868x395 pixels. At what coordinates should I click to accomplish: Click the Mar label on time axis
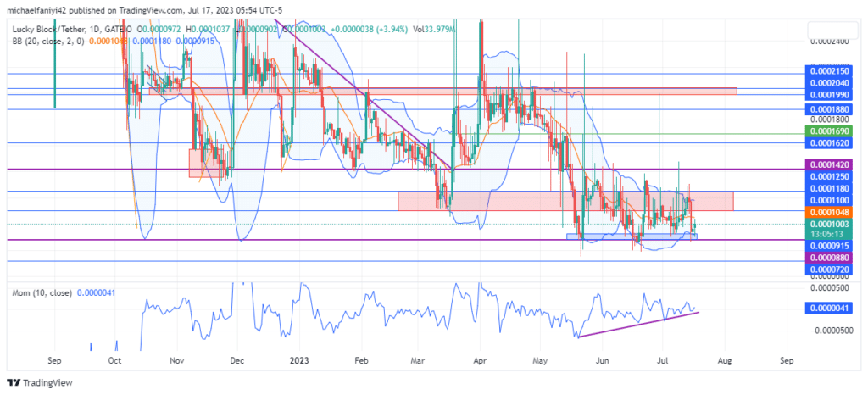click(418, 360)
